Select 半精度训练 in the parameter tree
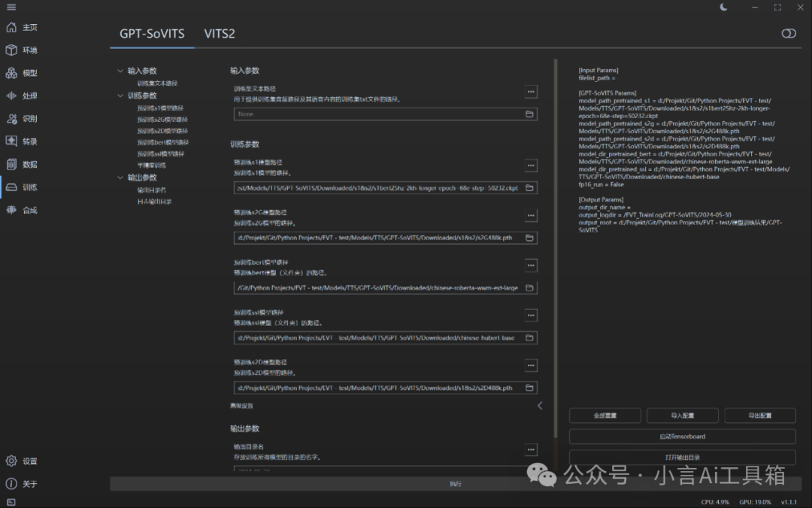812x508 pixels. coord(152,166)
